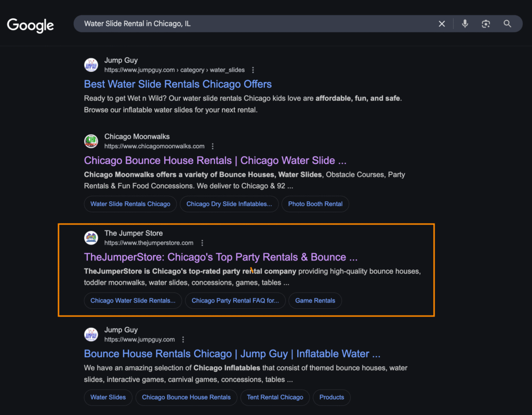Screen dimensions: 532x415
Task: Open the Water Slides sitelink chip
Action: click(x=108, y=397)
